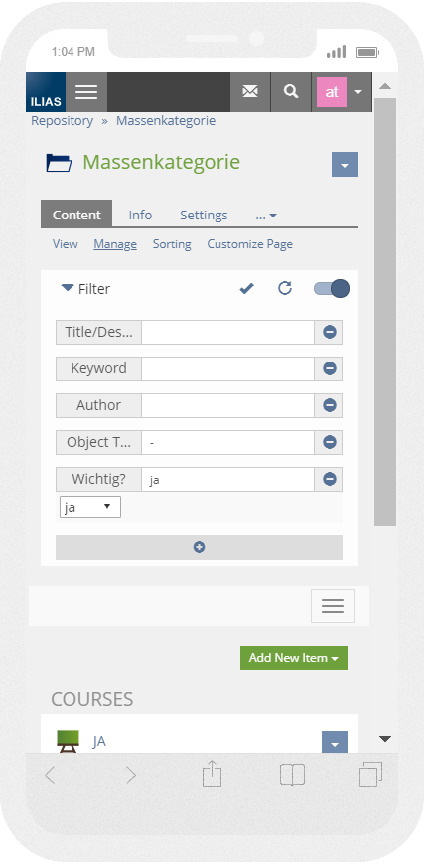The image size is (434, 868).
Task: Apply filter with checkmark icon
Action: pyautogui.click(x=247, y=288)
